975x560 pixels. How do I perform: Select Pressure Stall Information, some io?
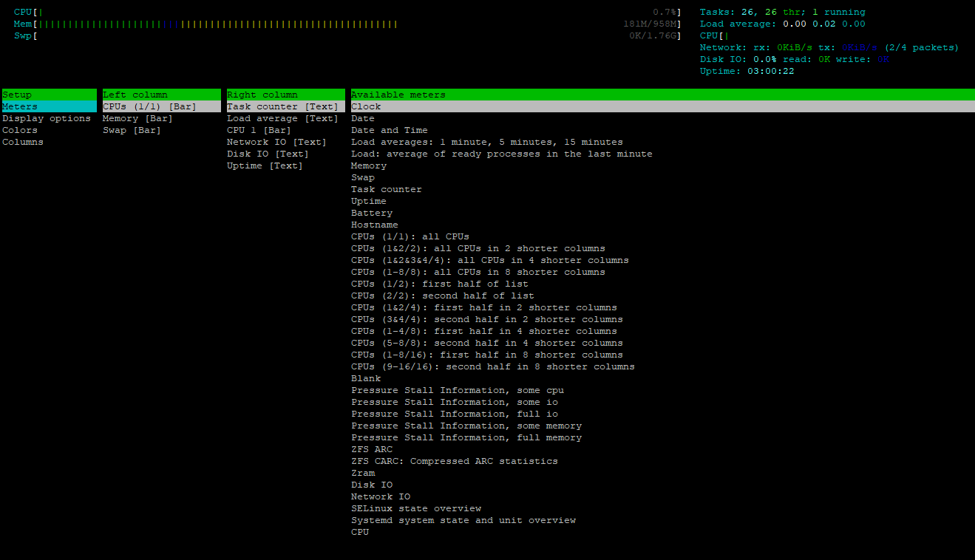pyautogui.click(x=455, y=402)
